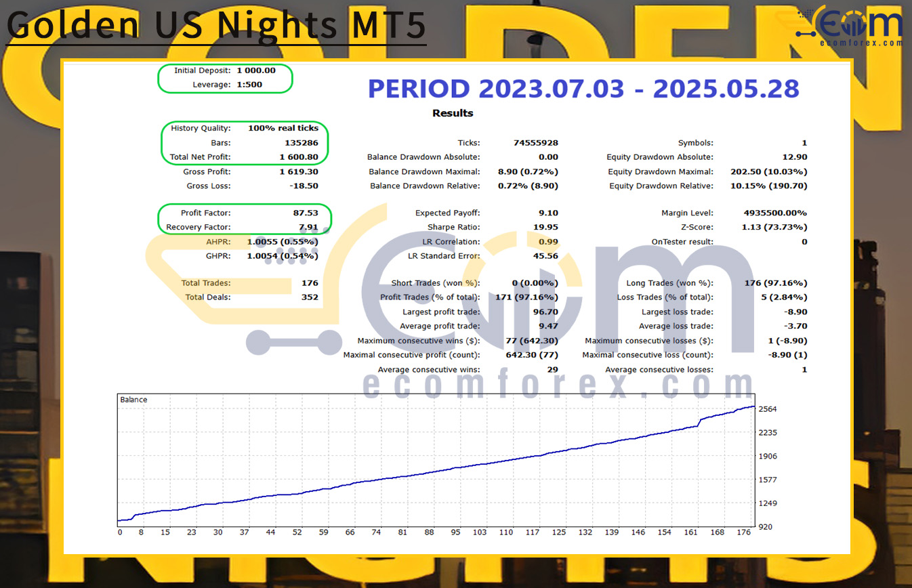The image size is (912, 588).
Task: Click the 'Balance' label on the chart
Action: [x=133, y=400]
